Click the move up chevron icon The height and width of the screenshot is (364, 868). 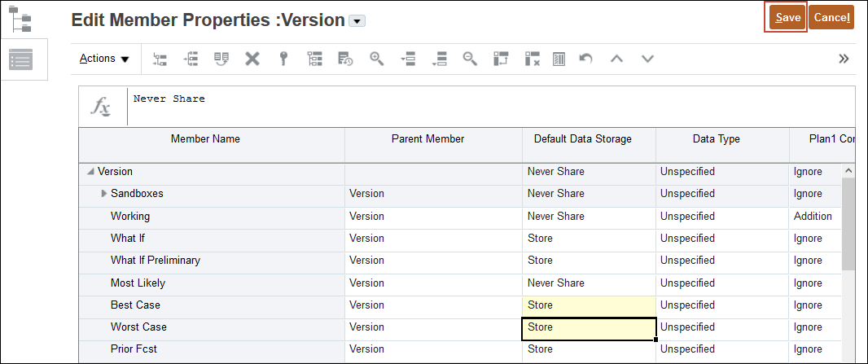coord(616,59)
